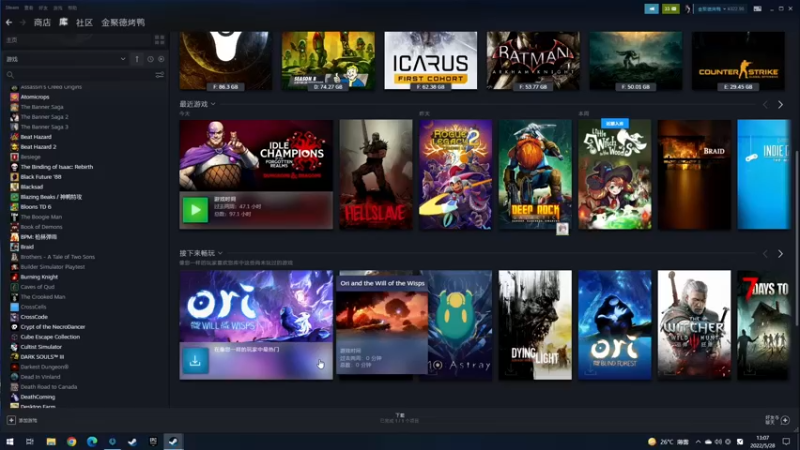Open Edge browser from the taskbar
The width and height of the screenshot is (800, 450).
92,442
